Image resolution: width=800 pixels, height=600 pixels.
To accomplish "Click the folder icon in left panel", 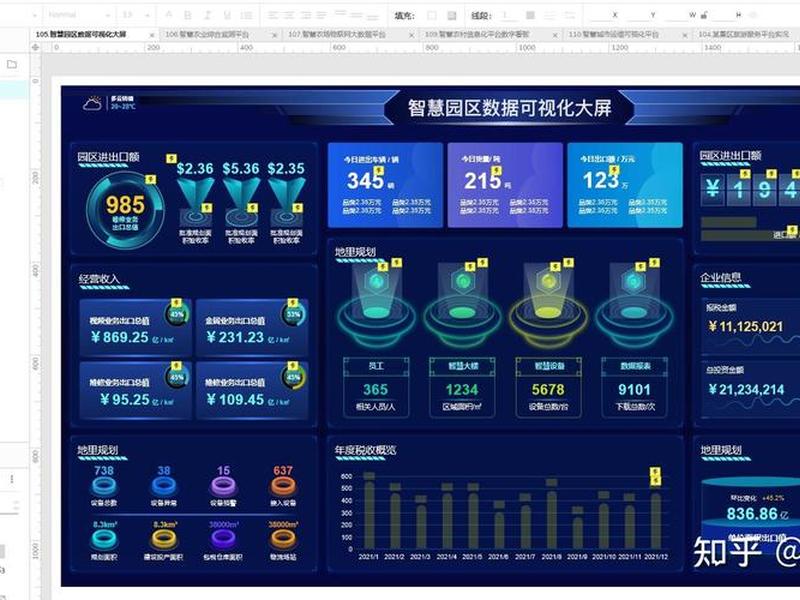I will click(x=12, y=64).
